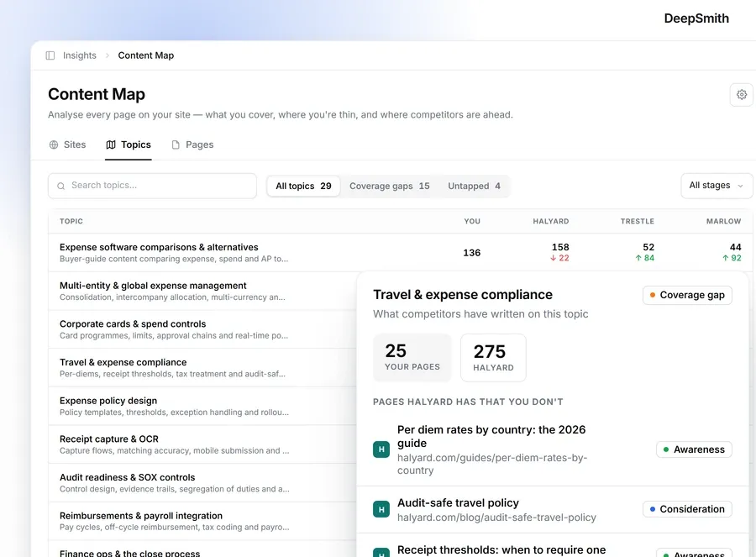Image resolution: width=756 pixels, height=557 pixels.
Task: Click the 136 value in the YOU column
Action: 471,253
